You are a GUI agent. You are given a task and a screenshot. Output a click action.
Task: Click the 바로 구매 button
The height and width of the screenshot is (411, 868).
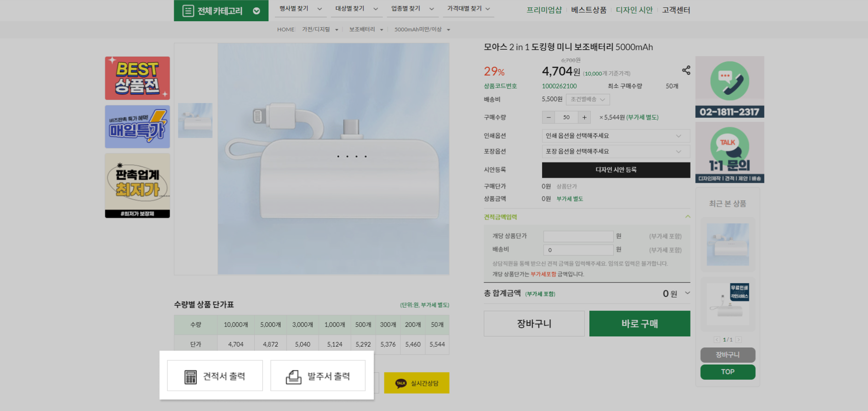(640, 324)
